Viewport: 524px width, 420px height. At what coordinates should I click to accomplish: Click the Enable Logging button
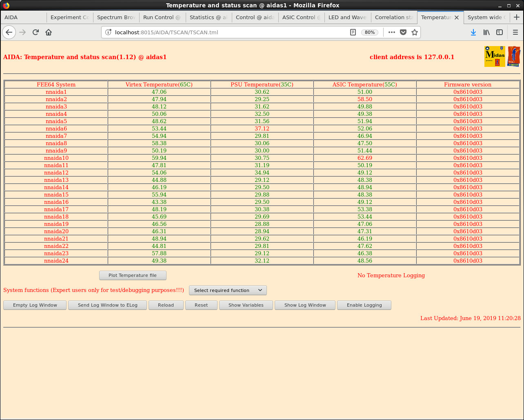tap(364, 305)
